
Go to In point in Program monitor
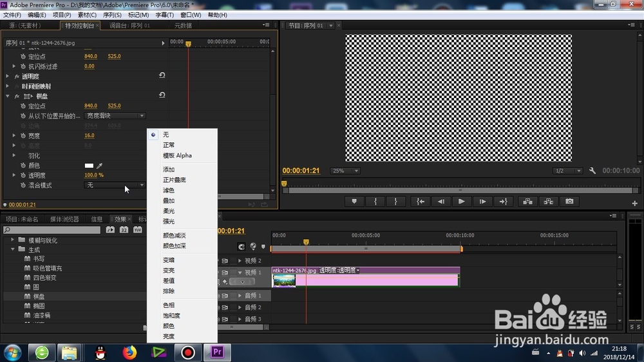(x=420, y=202)
